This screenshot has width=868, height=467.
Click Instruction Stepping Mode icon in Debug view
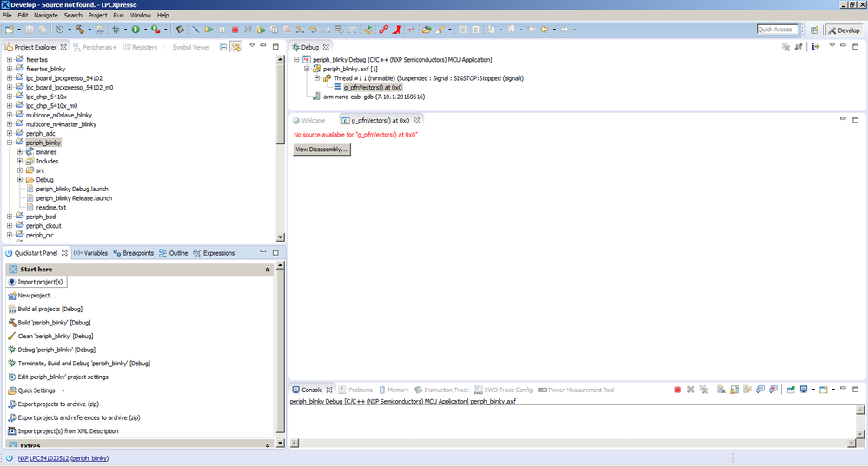click(x=815, y=47)
